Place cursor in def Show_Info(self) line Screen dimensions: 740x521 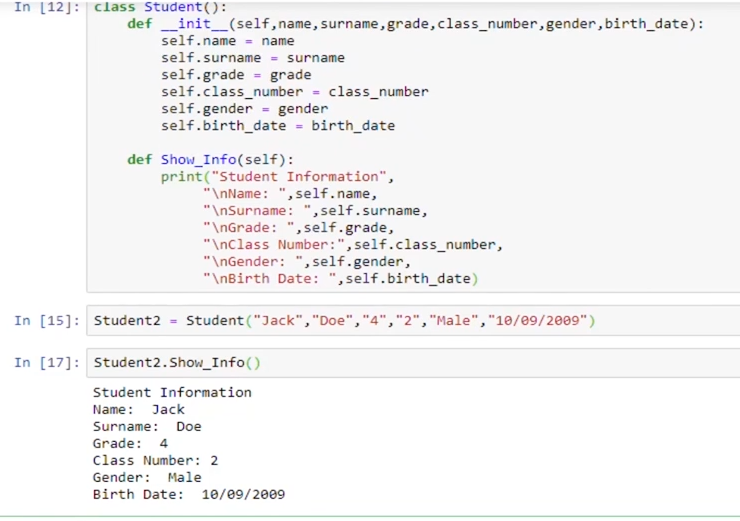[210, 160]
